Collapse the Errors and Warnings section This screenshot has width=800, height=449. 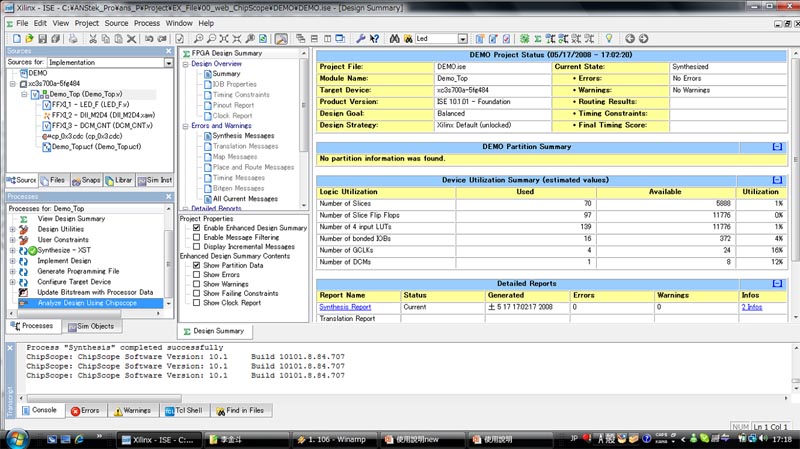tap(186, 126)
